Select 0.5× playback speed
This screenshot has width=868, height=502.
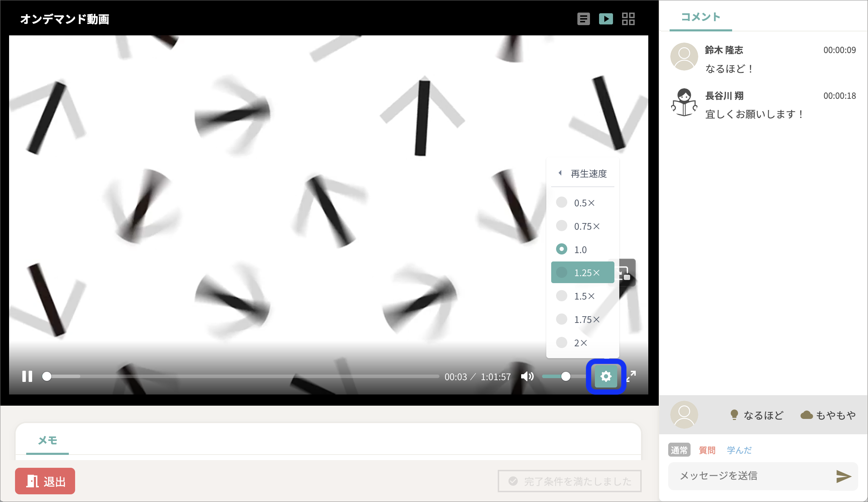(583, 203)
